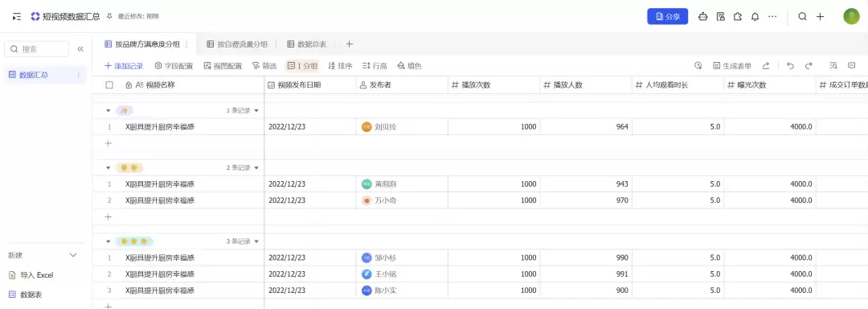Open the find records icon in the toolbar
This screenshot has width=868, height=309.
[x=833, y=65]
